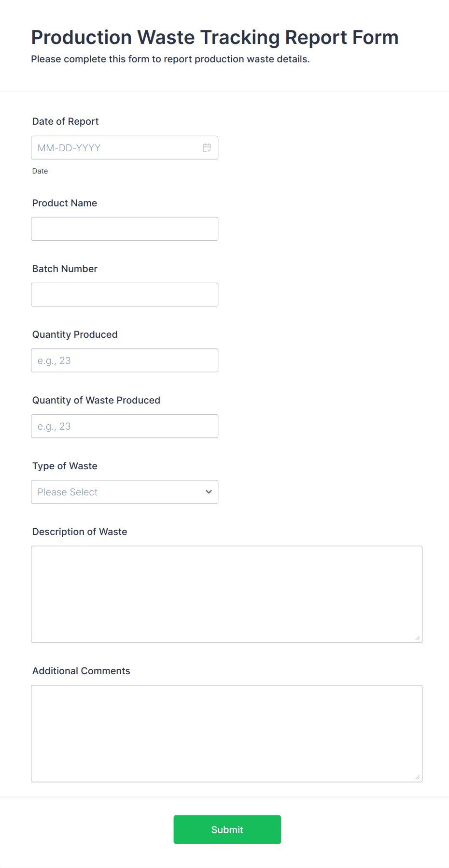449x868 pixels.
Task: Click the Quantity of Waste Produced field
Action: (125, 426)
